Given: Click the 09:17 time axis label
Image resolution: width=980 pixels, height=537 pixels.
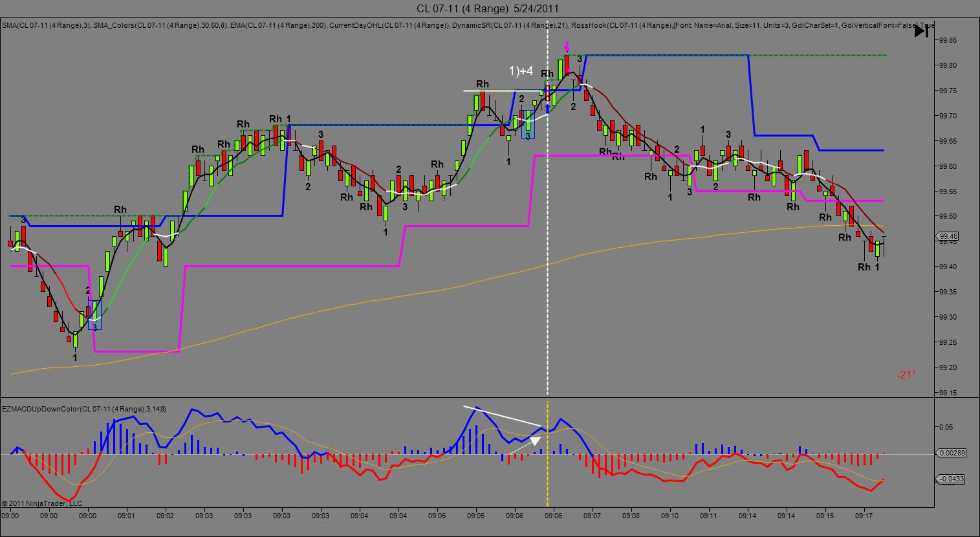Looking at the screenshot, I should click(864, 516).
